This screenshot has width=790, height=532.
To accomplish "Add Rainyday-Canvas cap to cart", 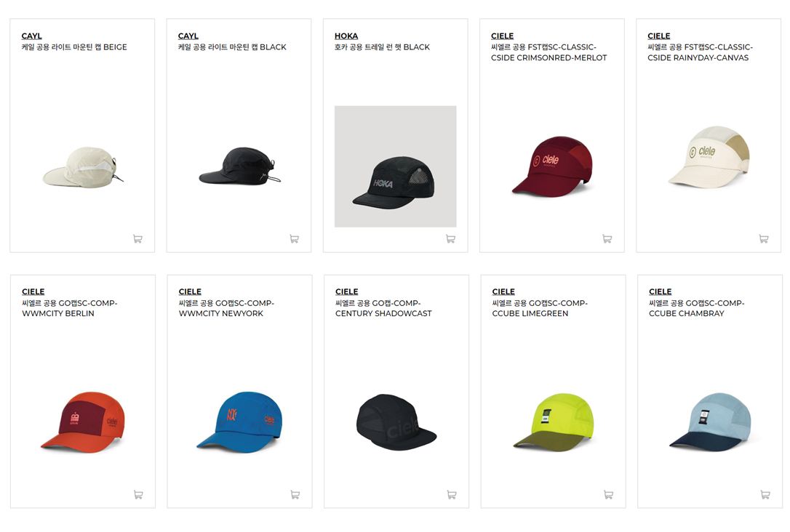I will (x=764, y=238).
